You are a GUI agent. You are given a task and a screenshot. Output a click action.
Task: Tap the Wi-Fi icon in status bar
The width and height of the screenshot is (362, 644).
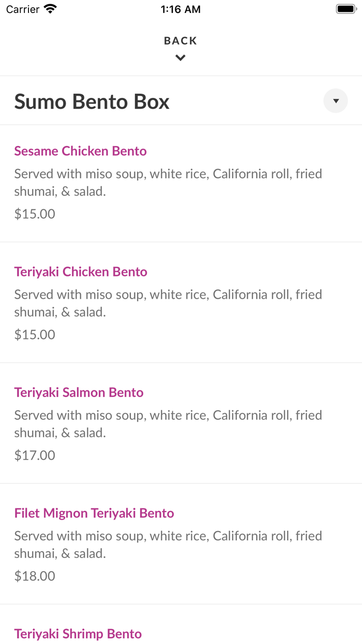click(x=50, y=9)
